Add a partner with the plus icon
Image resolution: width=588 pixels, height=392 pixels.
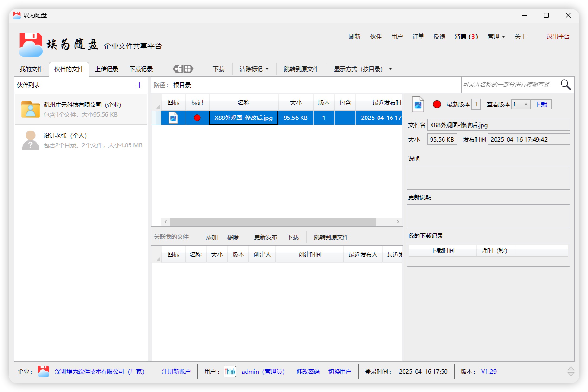click(139, 85)
